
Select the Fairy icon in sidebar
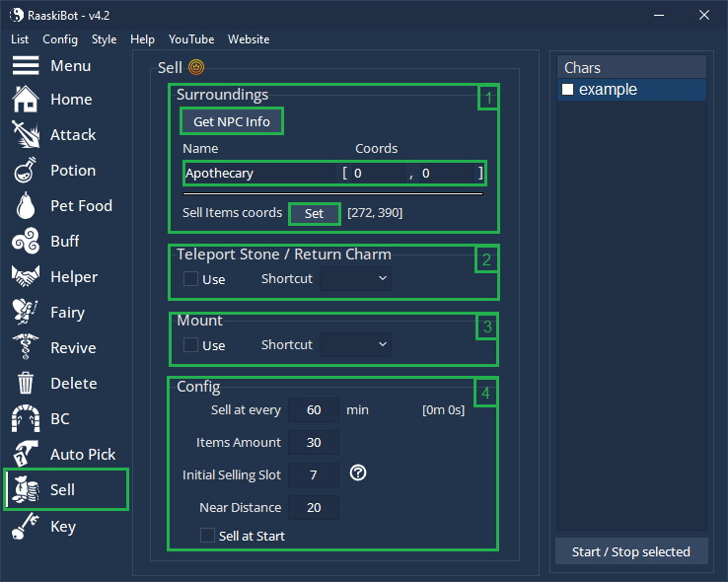(x=25, y=313)
